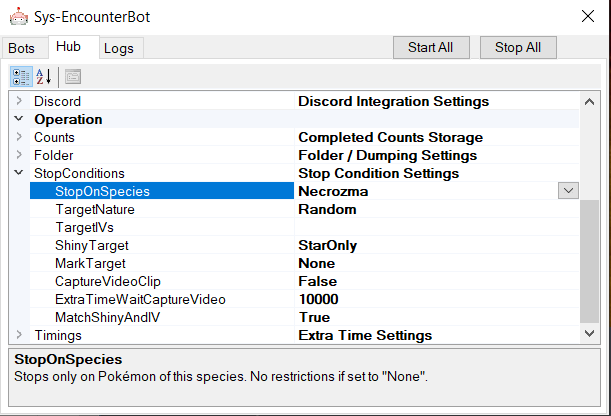Click the Sys-EncounterBot app icon

tap(18, 16)
